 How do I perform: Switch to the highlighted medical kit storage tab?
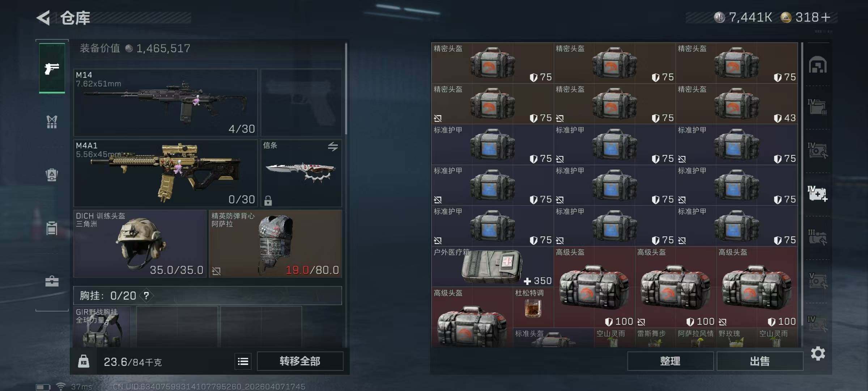click(817, 194)
